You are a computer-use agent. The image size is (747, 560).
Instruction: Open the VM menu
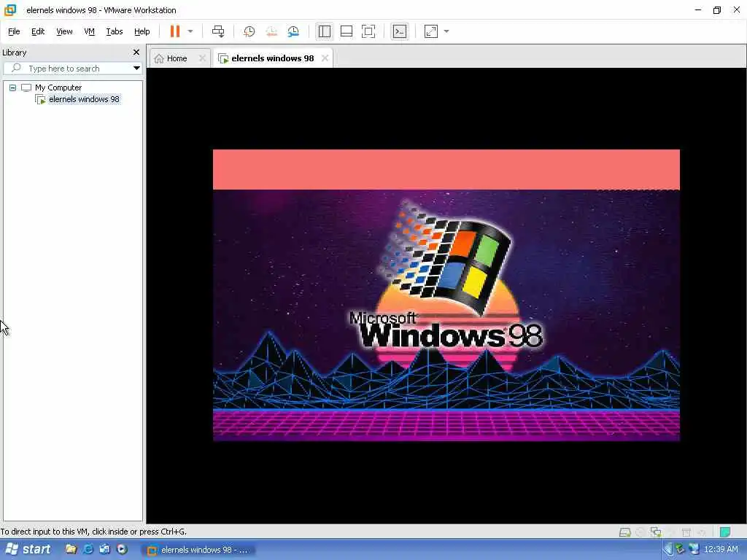(89, 31)
